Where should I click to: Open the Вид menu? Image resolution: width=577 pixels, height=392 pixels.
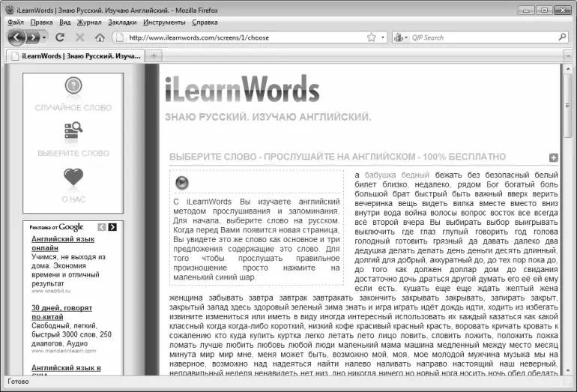(64, 22)
